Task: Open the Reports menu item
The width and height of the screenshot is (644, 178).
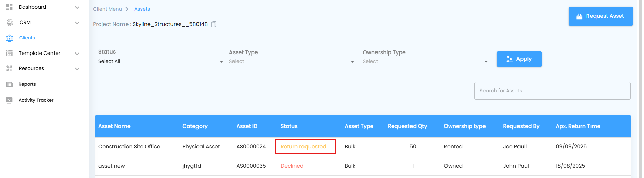Action: click(x=27, y=84)
